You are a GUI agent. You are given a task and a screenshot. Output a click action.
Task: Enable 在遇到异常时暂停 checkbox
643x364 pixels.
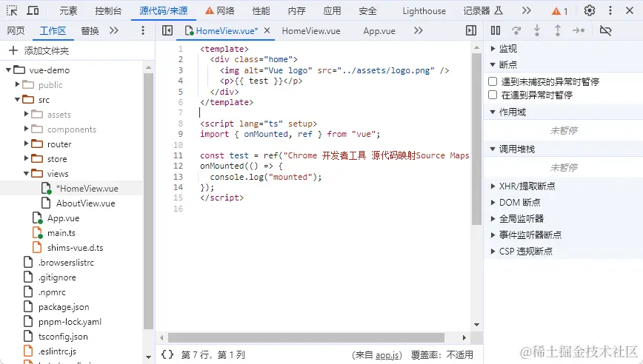pyautogui.click(x=493, y=95)
